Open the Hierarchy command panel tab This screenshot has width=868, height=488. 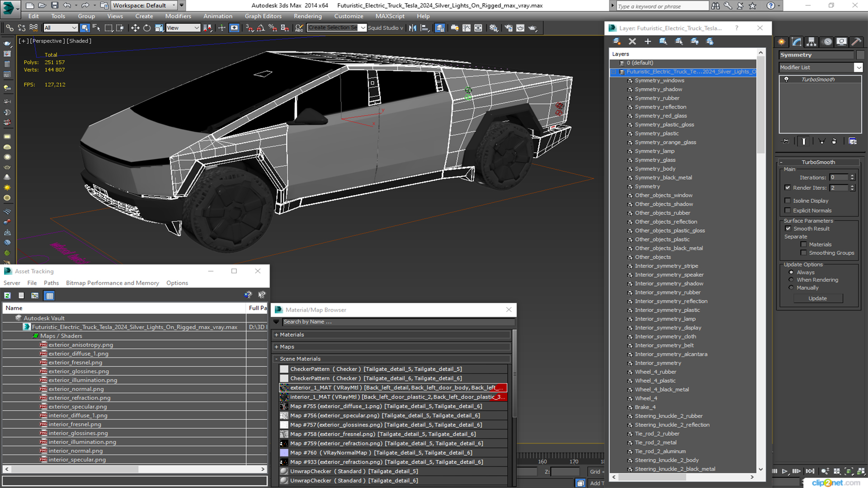click(811, 42)
